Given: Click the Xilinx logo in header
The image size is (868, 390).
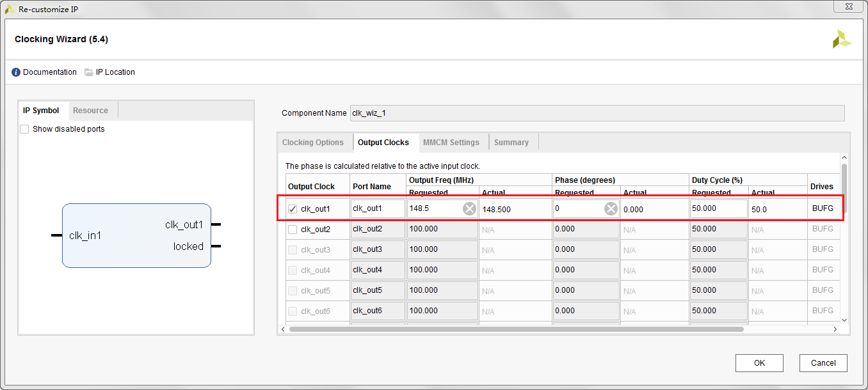Looking at the screenshot, I should click(x=841, y=40).
